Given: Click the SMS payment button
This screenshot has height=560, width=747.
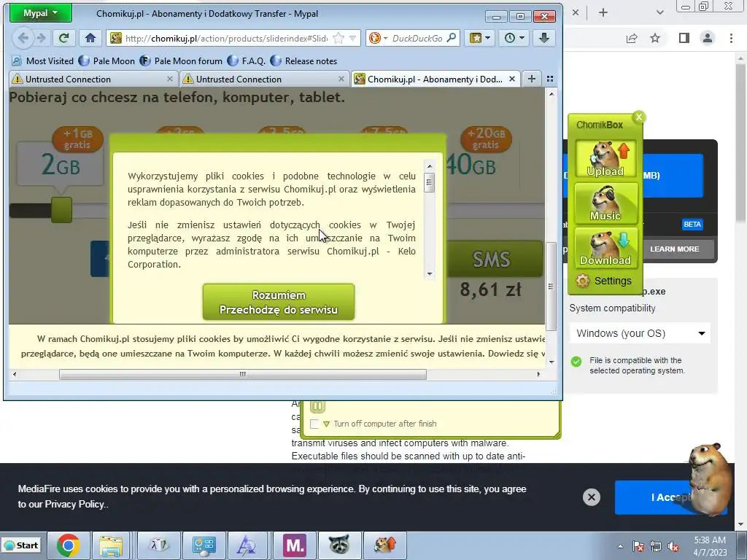Looking at the screenshot, I should (x=491, y=259).
